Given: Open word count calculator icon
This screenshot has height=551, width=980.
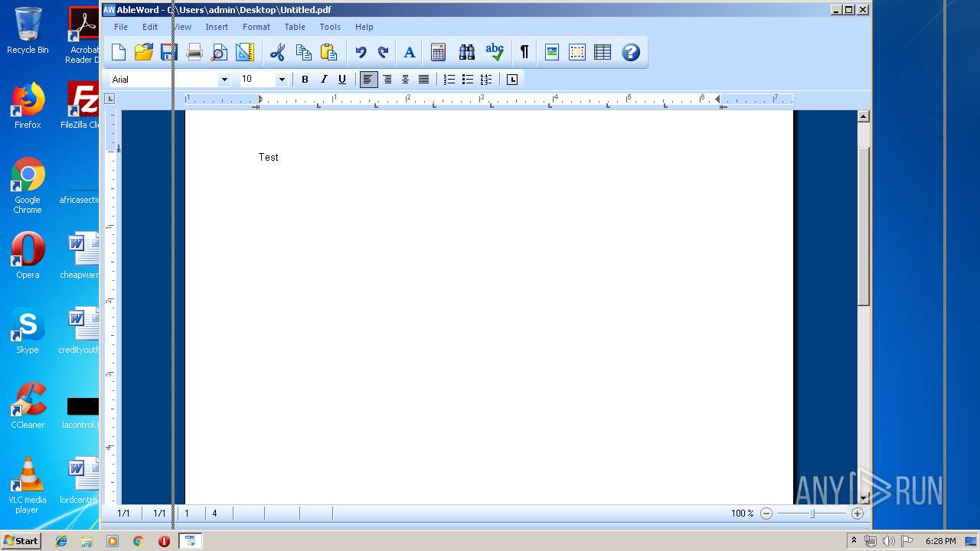Looking at the screenshot, I should [x=438, y=52].
